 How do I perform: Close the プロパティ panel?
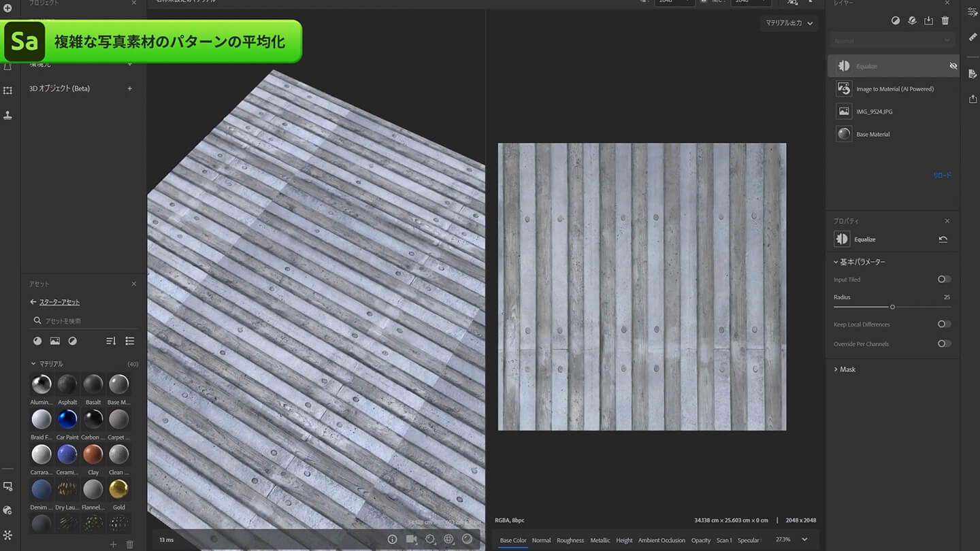pyautogui.click(x=947, y=221)
